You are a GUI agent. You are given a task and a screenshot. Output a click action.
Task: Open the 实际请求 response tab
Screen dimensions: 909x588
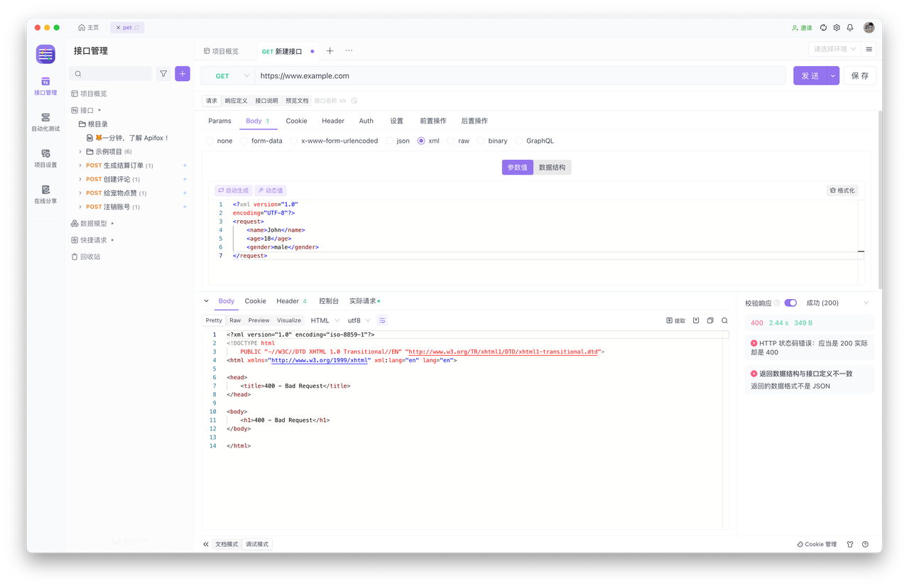(x=364, y=301)
